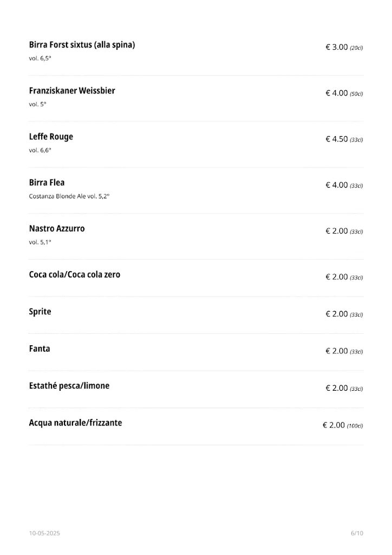This screenshot has width=392, height=555.
Task: Open the Birra Flea item
Action: click(47, 183)
